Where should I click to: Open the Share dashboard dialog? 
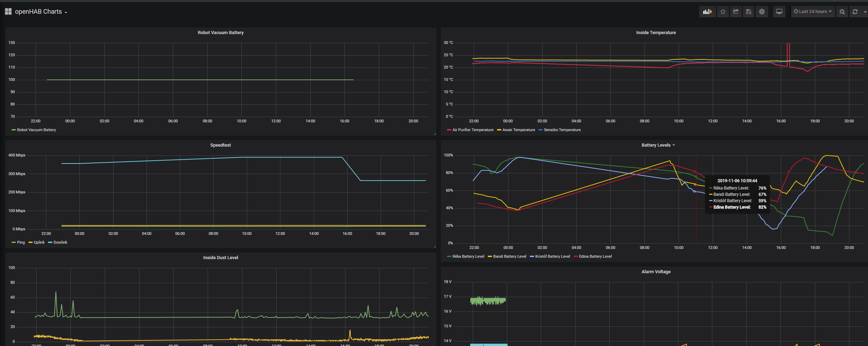click(736, 12)
